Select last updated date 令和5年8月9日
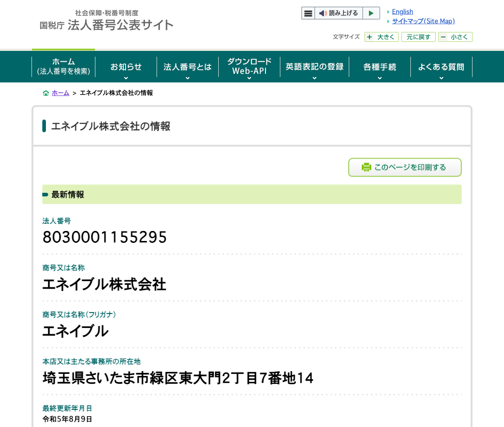Image resolution: width=504 pixels, height=427 pixels. 67,419
